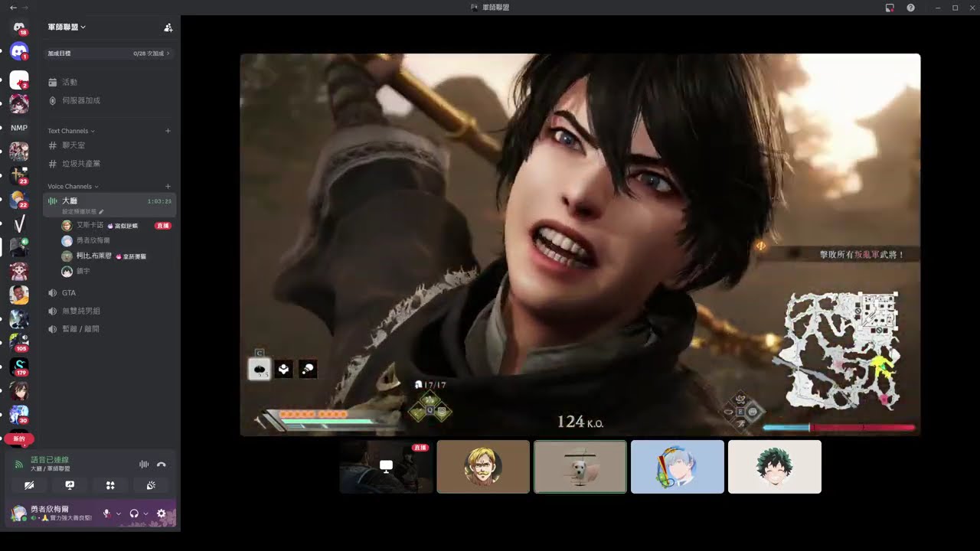The width and height of the screenshot is (980, 551).
Task: Open the inbox icon in title bar
Action: click(x=890, y=7)
